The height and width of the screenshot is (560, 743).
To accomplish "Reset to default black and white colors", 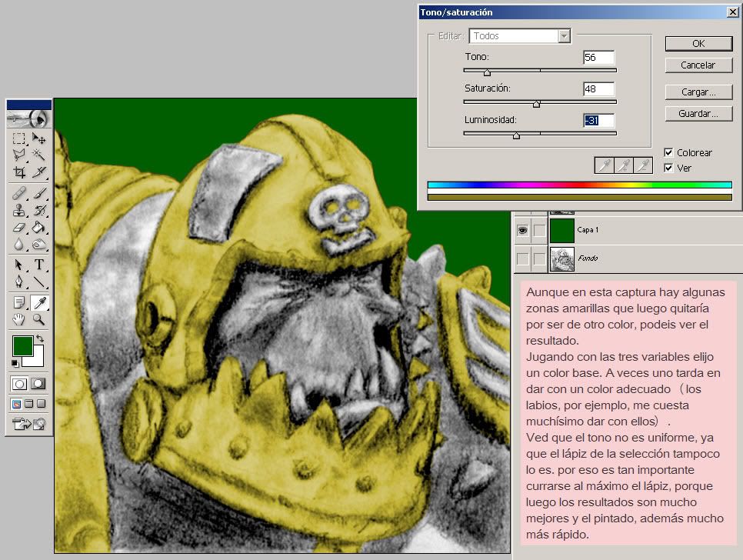I will (15, 363).
